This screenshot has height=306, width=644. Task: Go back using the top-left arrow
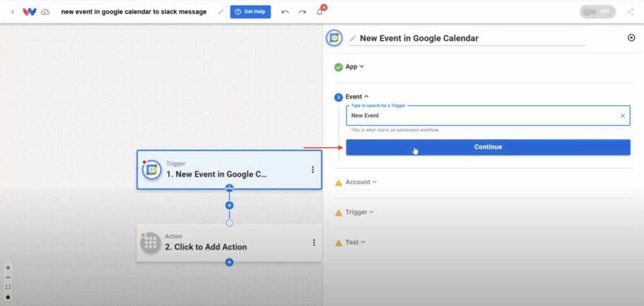[x=13, y=12]
